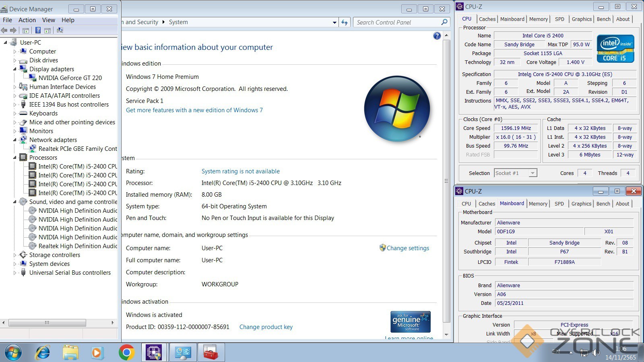Click the refresh button beside the address bar
Viewport: 644px width, 362px height.
point(345,22)
